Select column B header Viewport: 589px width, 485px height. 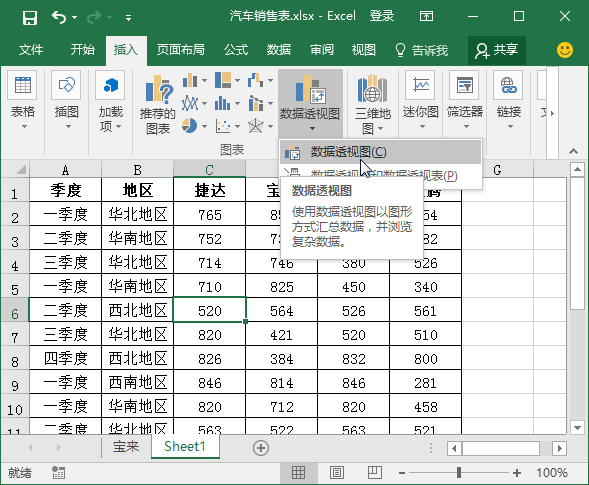(137, 170)
